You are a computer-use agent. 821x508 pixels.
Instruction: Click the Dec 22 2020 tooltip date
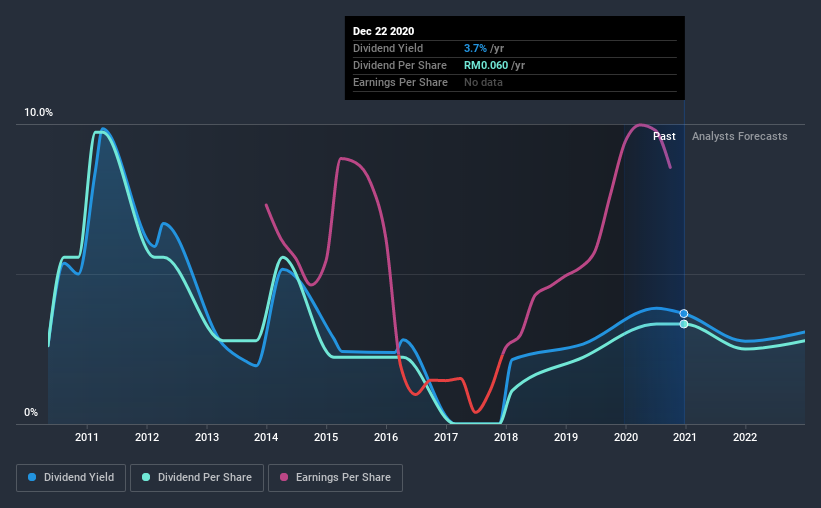point(383,31)
